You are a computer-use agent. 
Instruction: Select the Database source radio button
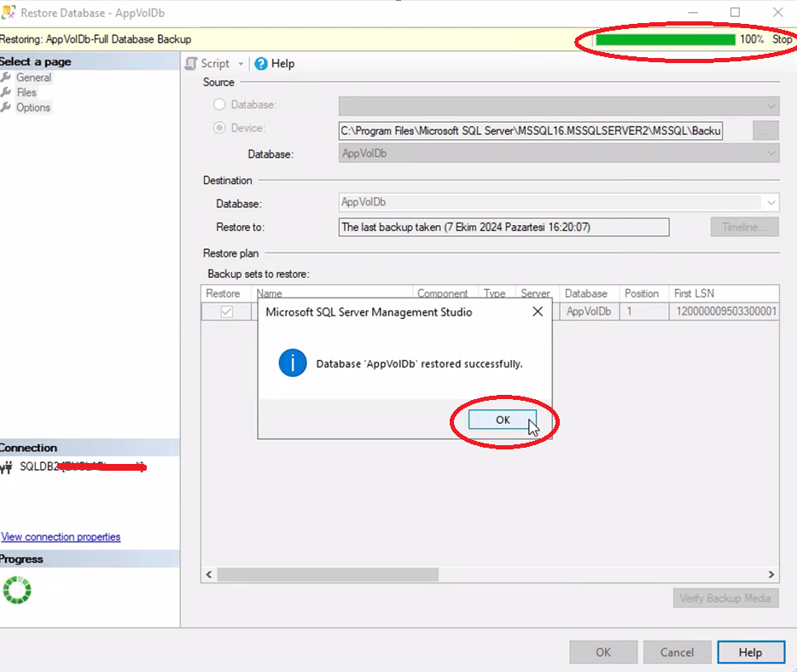click(219, 105)
